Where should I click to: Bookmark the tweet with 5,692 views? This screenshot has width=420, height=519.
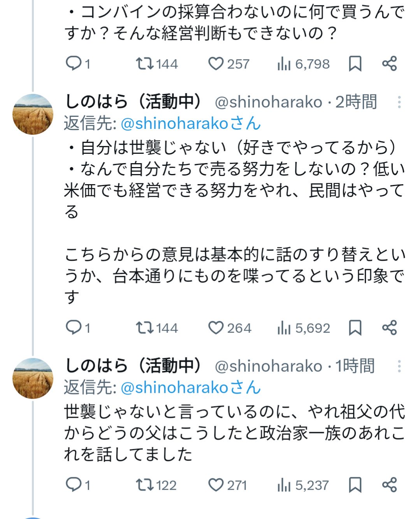click(x=355, y=328)
